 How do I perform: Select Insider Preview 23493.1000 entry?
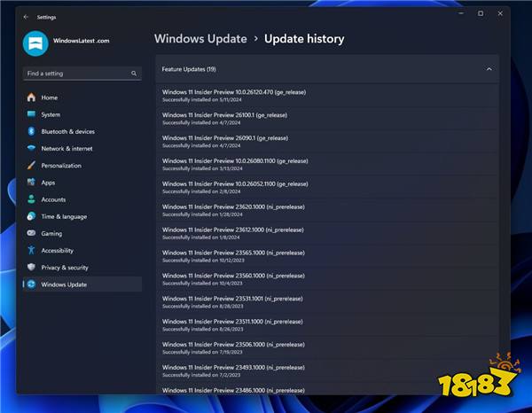[x=327, y=371]
